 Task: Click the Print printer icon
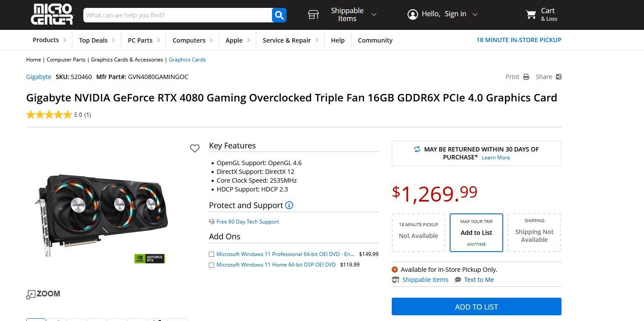pos(526,77)
